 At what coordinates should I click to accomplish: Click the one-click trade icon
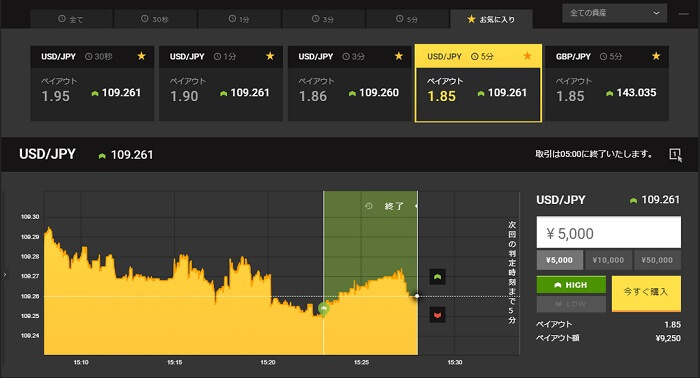675,155
